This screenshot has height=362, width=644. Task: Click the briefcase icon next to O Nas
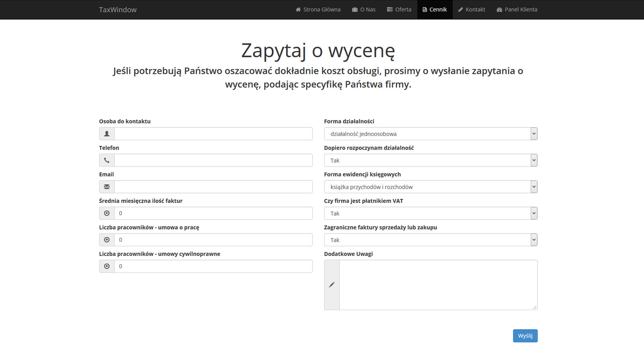tap(355, 10)
